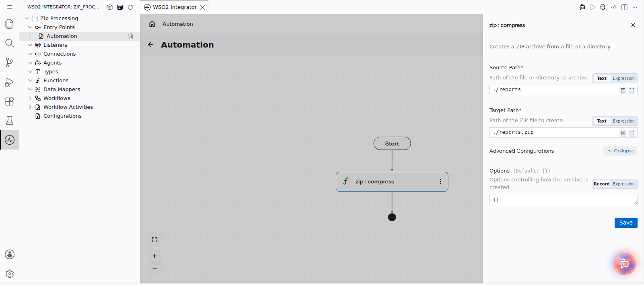
Task: Open the Run and Debug view
Action: 10,82
